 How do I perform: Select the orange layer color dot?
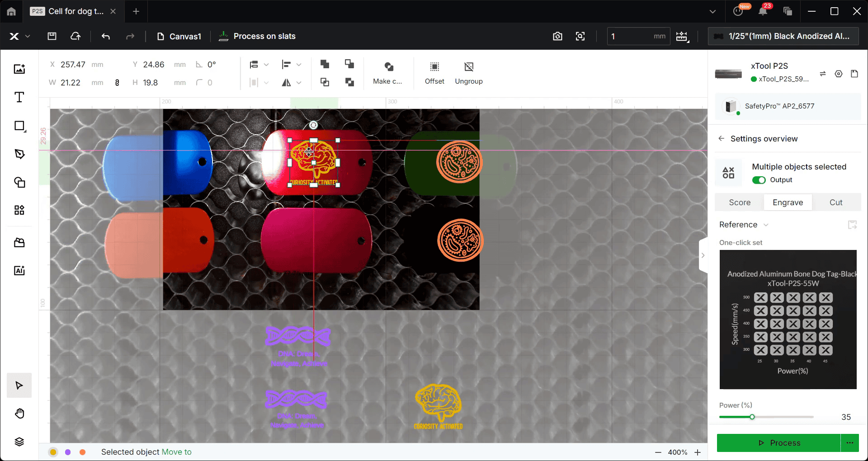[82, 452]
